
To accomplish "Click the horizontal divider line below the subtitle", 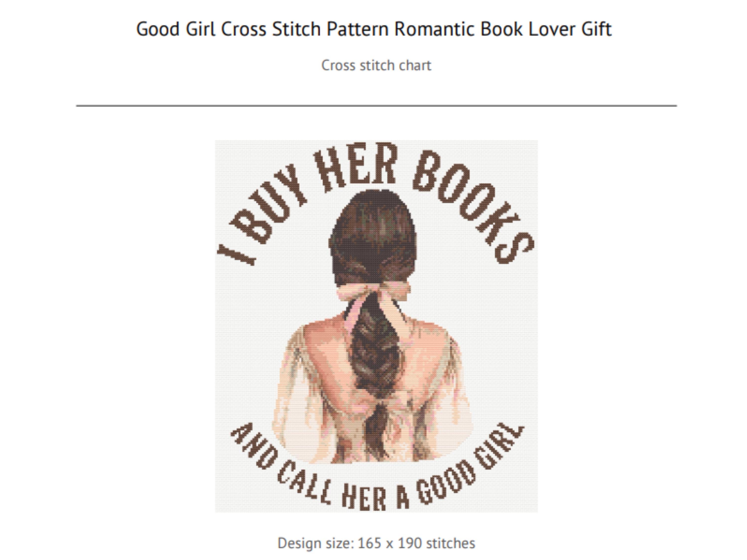I will (376, 106).
